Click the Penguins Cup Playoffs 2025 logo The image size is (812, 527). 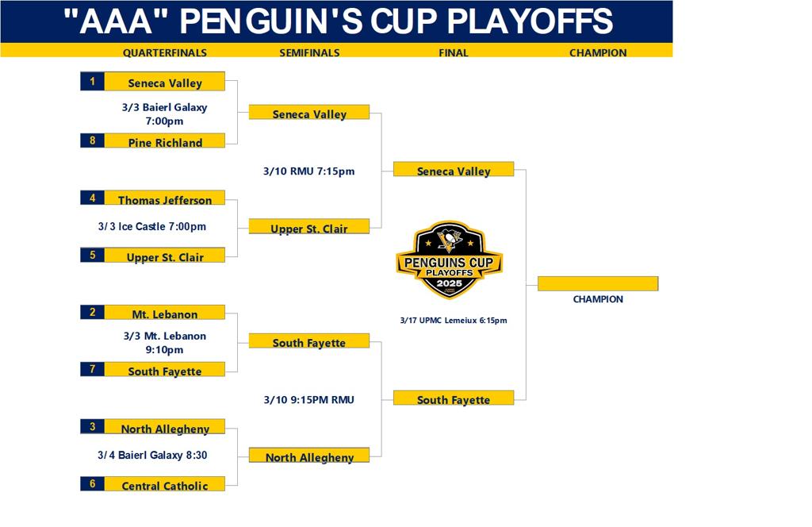click(x=449, y=260)
